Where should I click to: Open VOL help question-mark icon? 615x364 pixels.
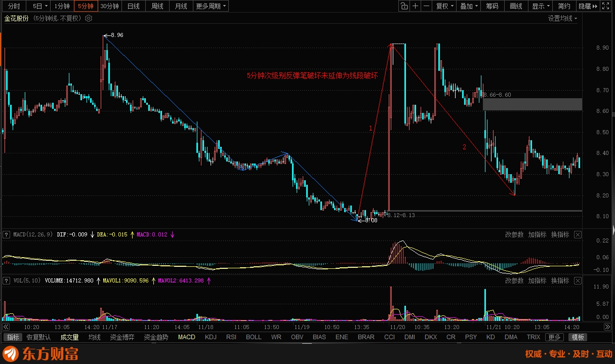pos(7,280)
